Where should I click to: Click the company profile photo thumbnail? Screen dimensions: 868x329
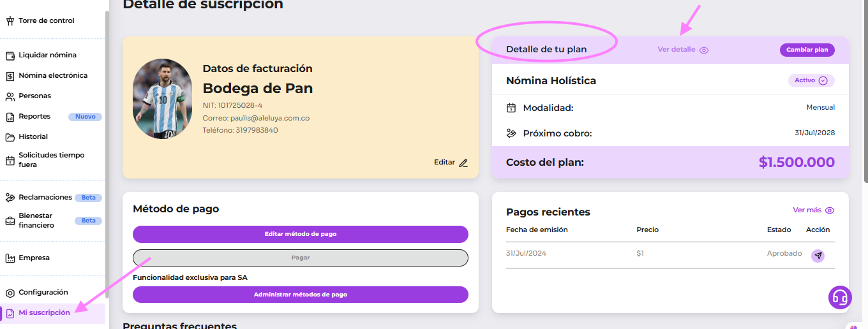coord(162,99)
